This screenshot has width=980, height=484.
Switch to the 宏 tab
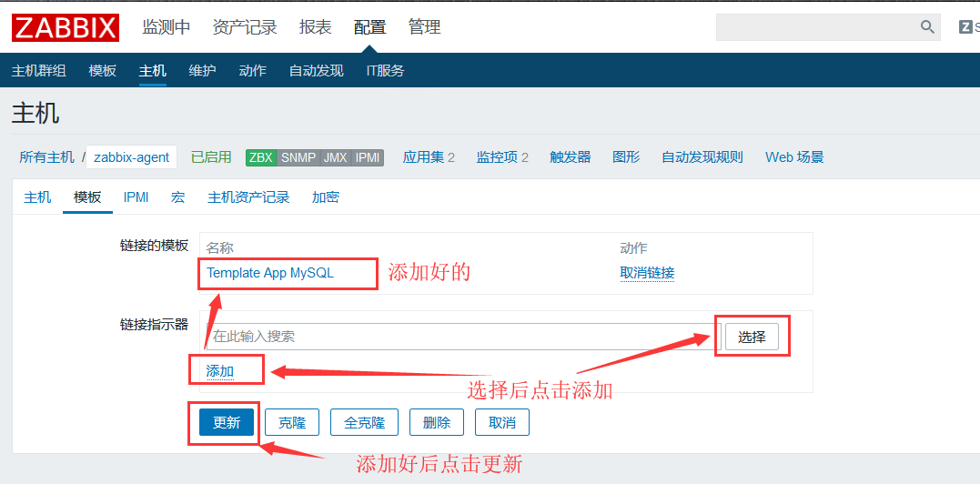click(x=178, y=198)
